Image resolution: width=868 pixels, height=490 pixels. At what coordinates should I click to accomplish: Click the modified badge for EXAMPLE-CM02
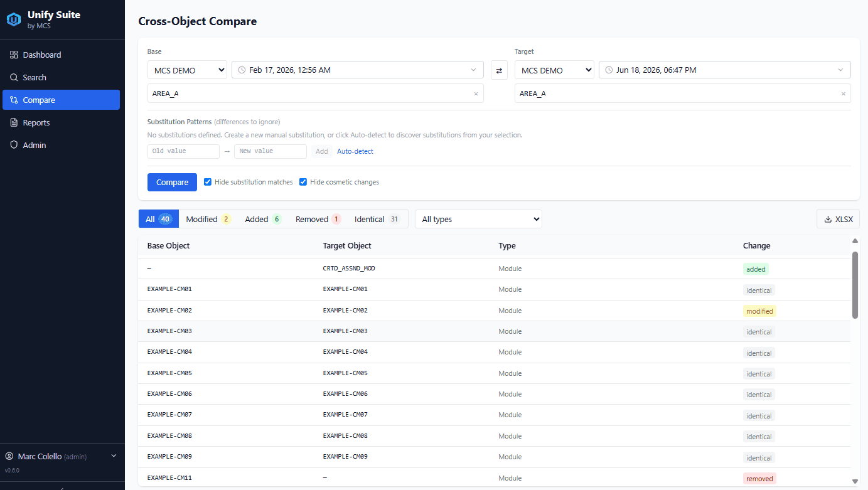click(x=759, y=311)
